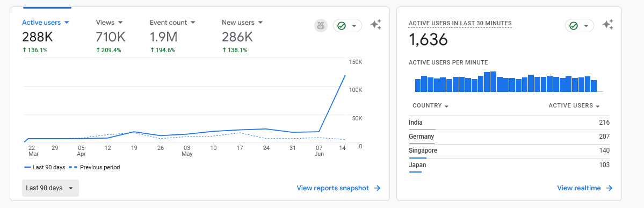
Task: Open the Views metric dropdown
Action: click(x=109, y=23)
